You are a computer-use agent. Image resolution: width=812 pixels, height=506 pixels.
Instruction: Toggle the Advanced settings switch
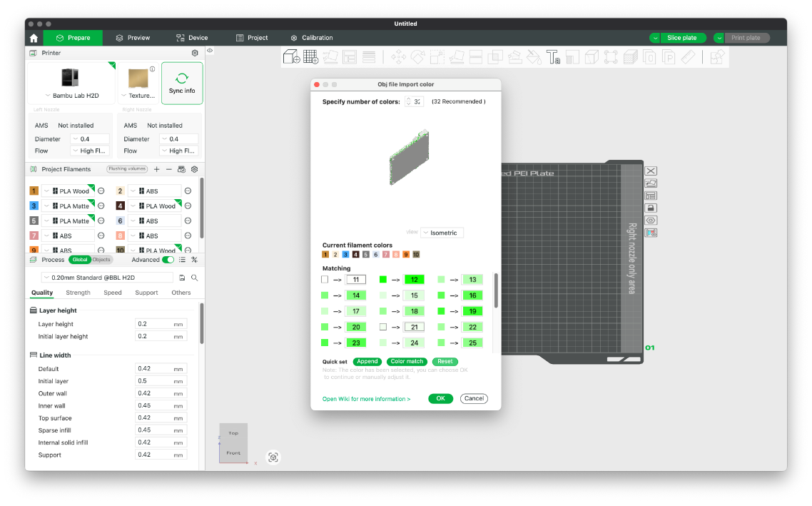click(168, 260)
